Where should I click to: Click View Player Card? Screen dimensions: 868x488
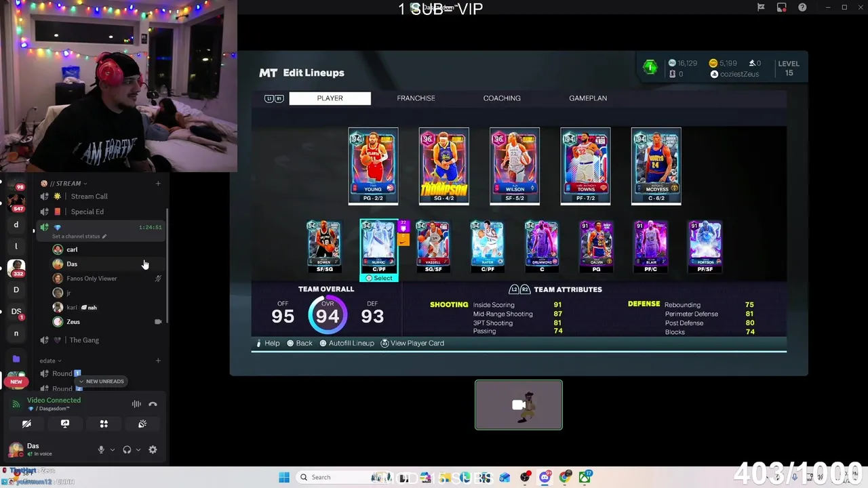click(x=412, y=344)
